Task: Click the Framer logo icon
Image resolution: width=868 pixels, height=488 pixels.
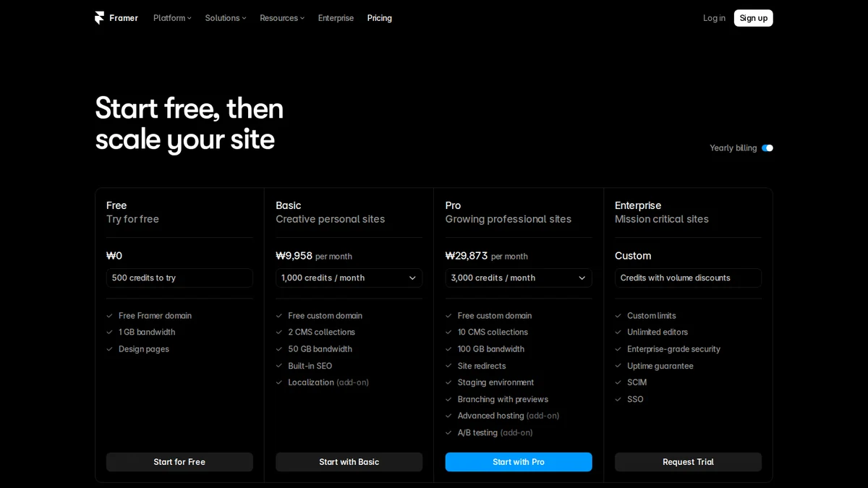Action: (100, 18)
